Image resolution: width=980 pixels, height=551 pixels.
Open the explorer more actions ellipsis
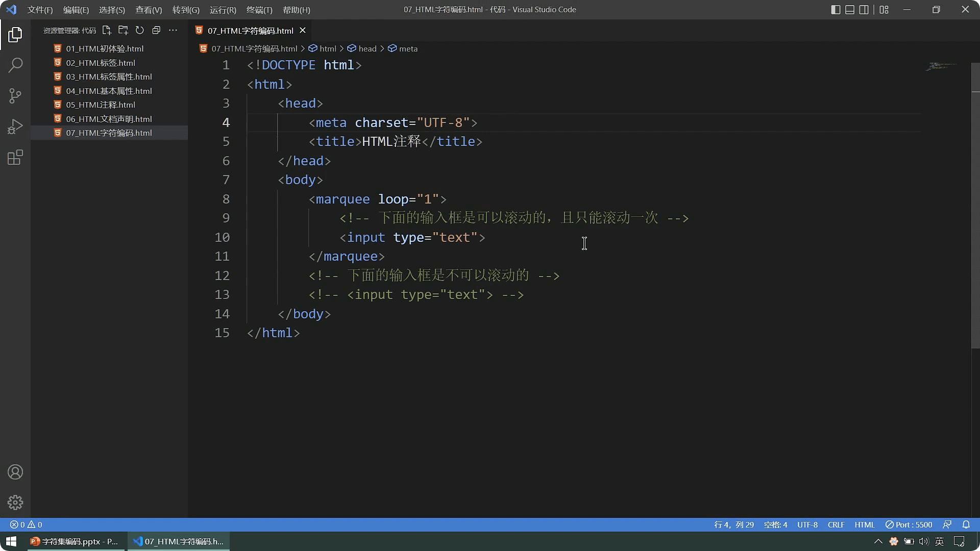click(173, 31)
